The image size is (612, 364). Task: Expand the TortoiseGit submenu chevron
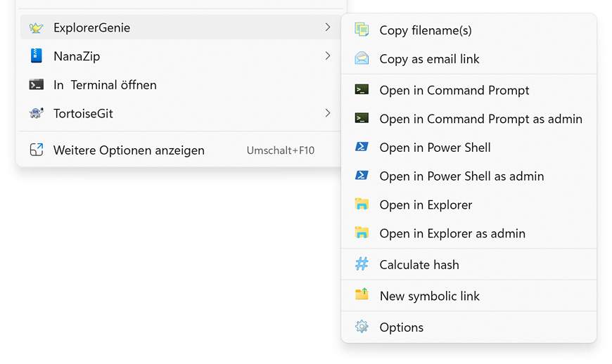[x=328, y=113]
